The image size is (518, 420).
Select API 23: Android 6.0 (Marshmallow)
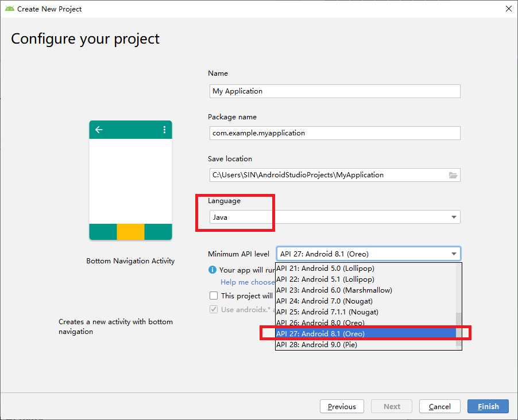[x=365, y=290]
